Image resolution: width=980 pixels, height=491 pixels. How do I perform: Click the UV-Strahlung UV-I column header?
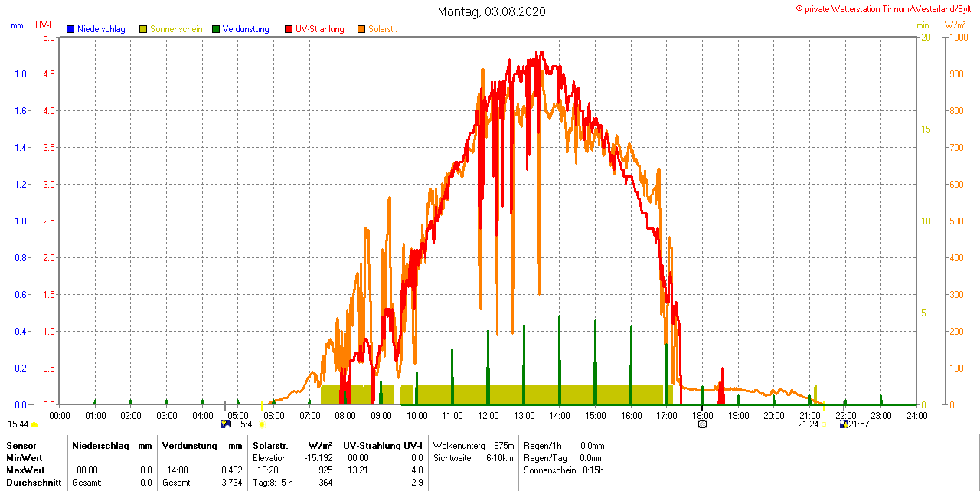click(x=383, y=445)
